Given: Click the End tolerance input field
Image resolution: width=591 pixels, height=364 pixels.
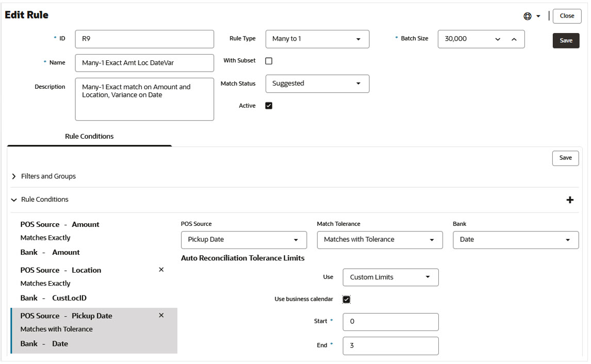Looking at the screenshot, I should tap(390, 346).
